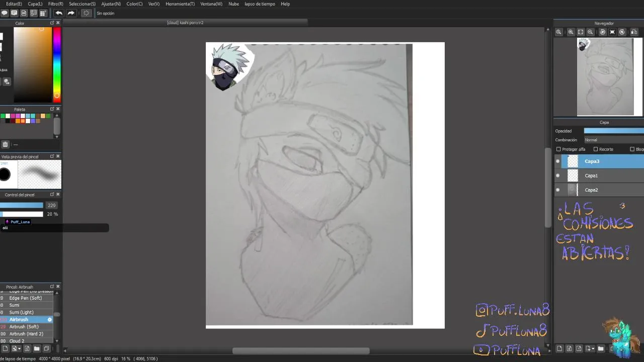Click second new layer icon in layer panel
This screenshot has width=644, height=362.
(x=569, y=348)
